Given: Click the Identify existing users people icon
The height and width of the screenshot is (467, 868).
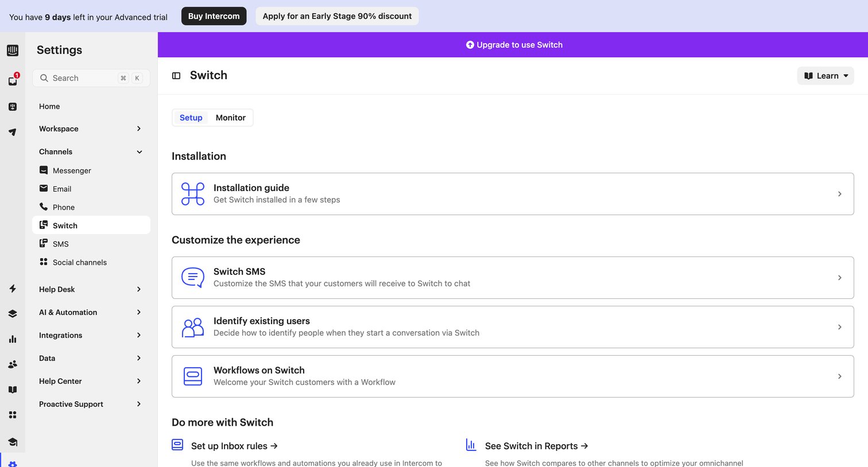Looking at the screenshot, I should (193, 327).
